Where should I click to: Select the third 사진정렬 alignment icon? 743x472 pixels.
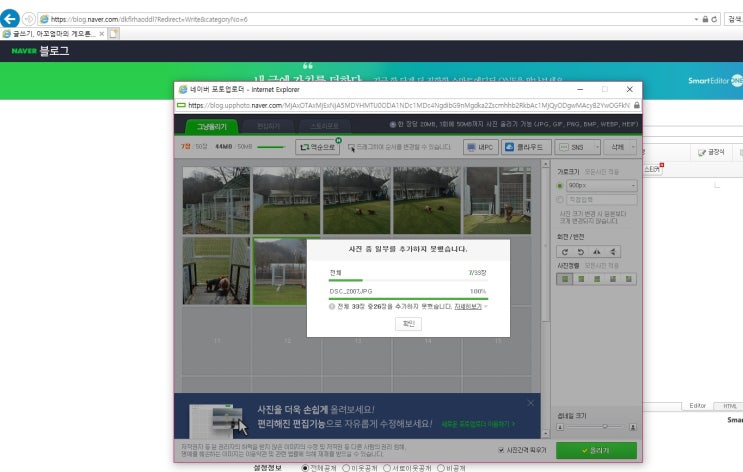coord(597,279)
